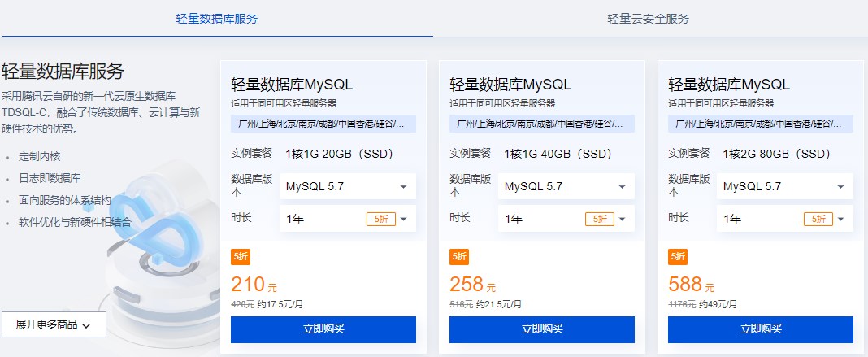Open 时长 duration dropdown on 80GB plan
Image resolution: width=868 pixels, height=357 pixels.
click(784, 219)
